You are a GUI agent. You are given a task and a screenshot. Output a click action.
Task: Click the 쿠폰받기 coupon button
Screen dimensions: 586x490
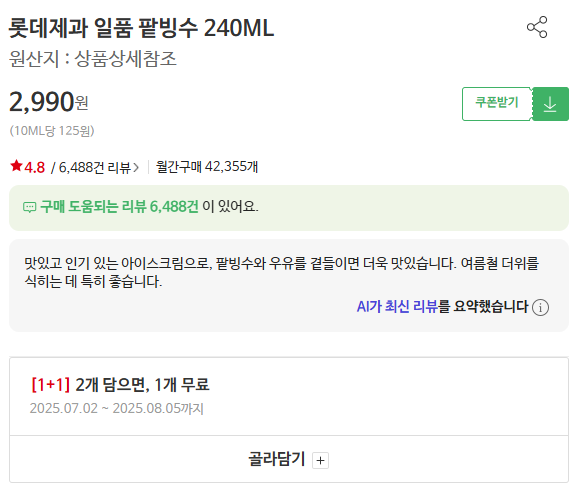pos(497,104)
